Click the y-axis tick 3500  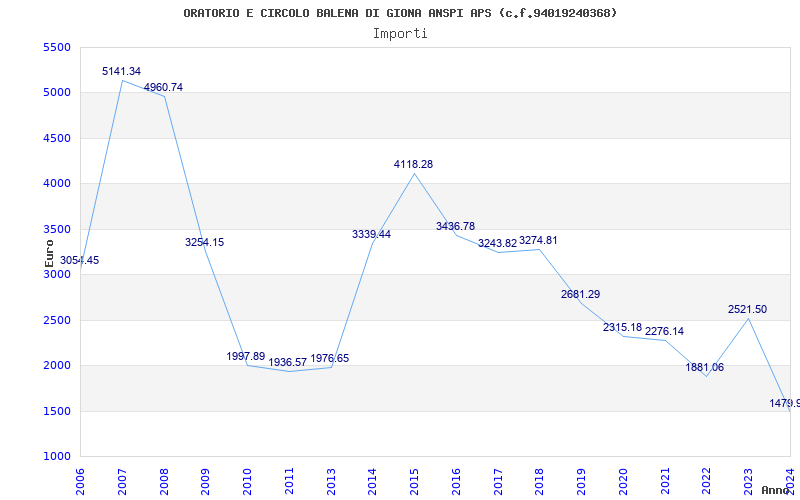point(58,229)
